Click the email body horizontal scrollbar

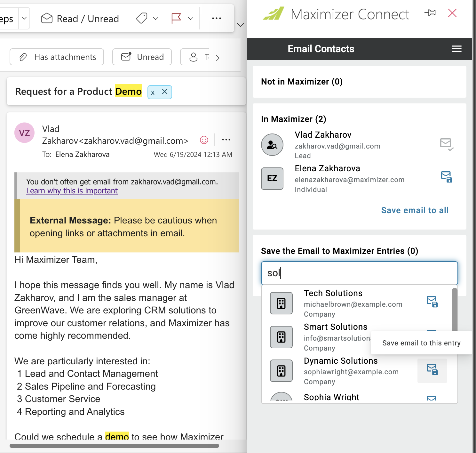click(114, 446)
